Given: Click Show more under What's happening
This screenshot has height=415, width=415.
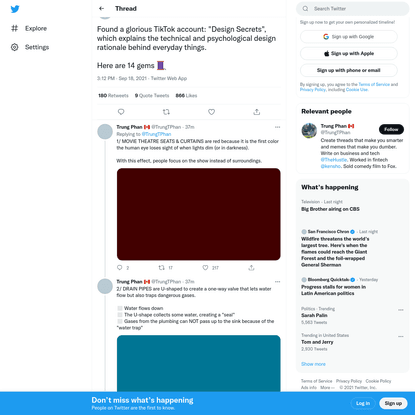Looking at the screenshot, I should 313,364.
